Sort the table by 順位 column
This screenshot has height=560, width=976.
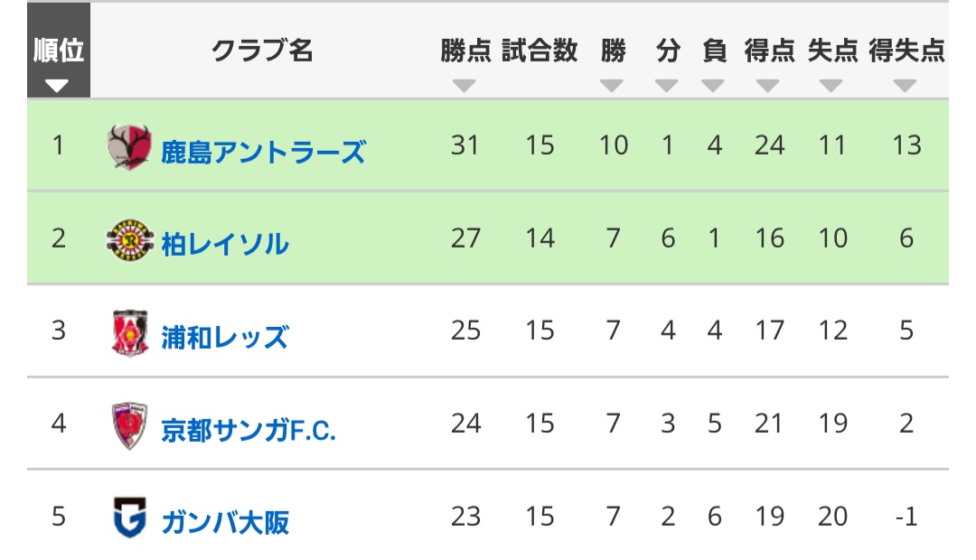pyautogui.click(x=59, y=51)
